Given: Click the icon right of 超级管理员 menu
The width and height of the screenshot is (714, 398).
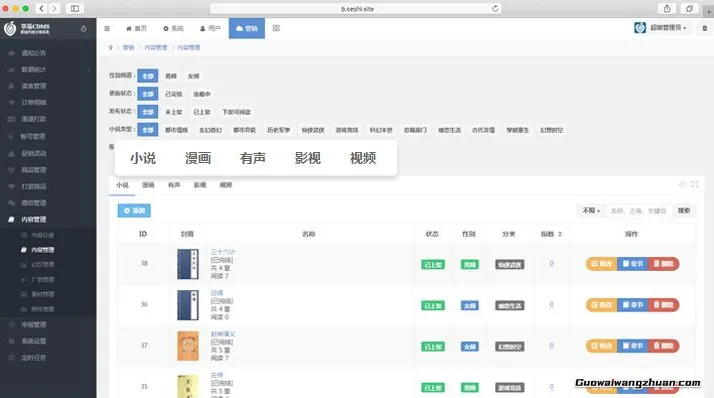Looking at the screenshot, I should pyautogui.click(x=704, y=28).
